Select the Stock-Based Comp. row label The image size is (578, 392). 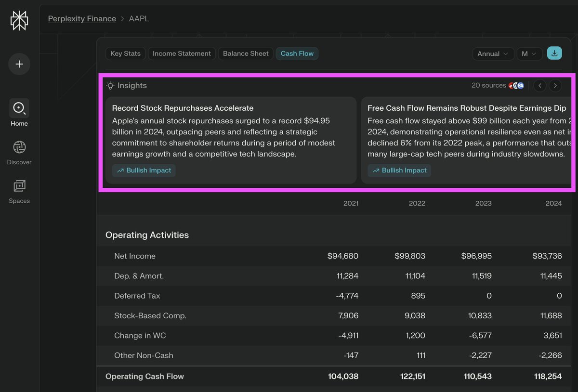tap(150, 316)
